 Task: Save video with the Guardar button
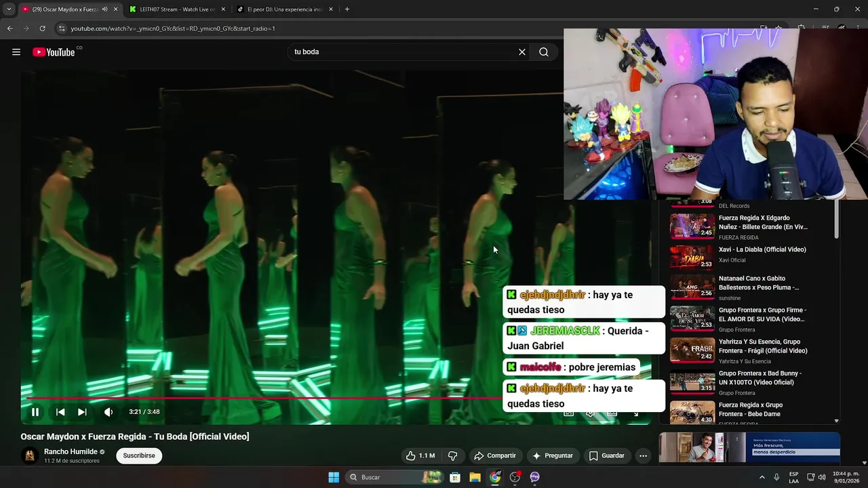(607, 455)
